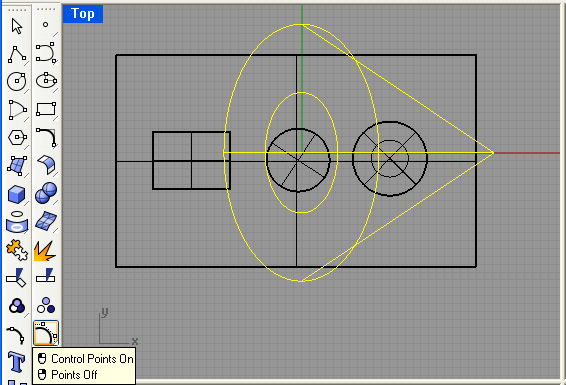Image resolution: width=566 pixels, height=385 pixels.
Task: Pick the Rectangle tool
Action: coord(46,109)
